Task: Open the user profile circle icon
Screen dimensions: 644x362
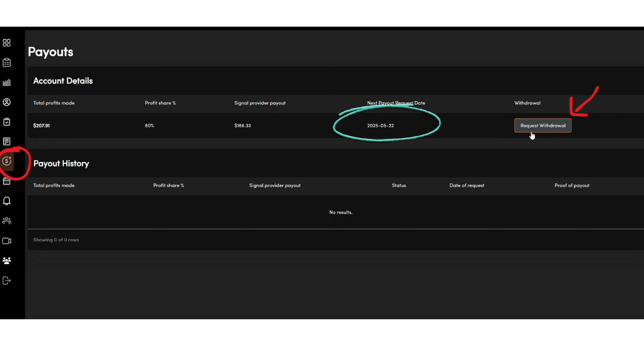Action: 7,102
